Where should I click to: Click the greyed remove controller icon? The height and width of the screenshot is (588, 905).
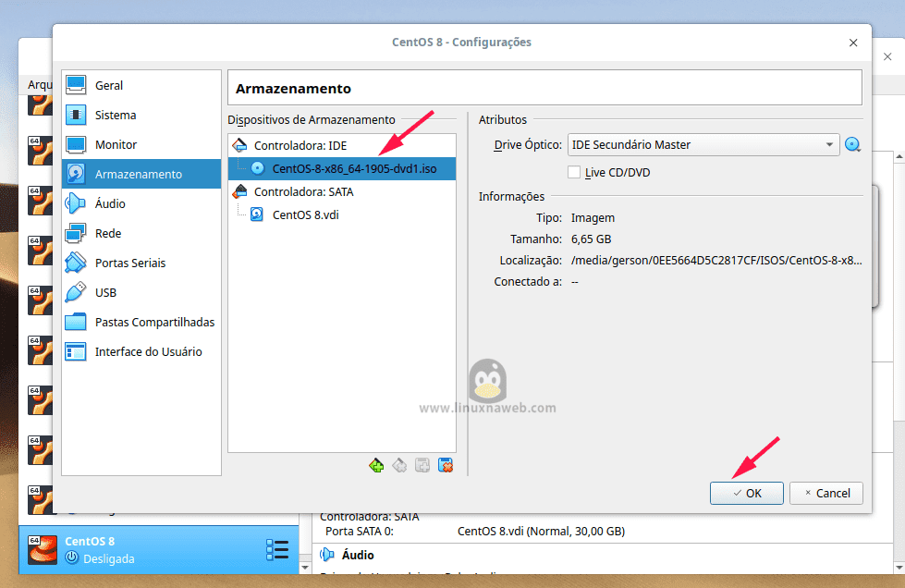[x=399, y=465]
